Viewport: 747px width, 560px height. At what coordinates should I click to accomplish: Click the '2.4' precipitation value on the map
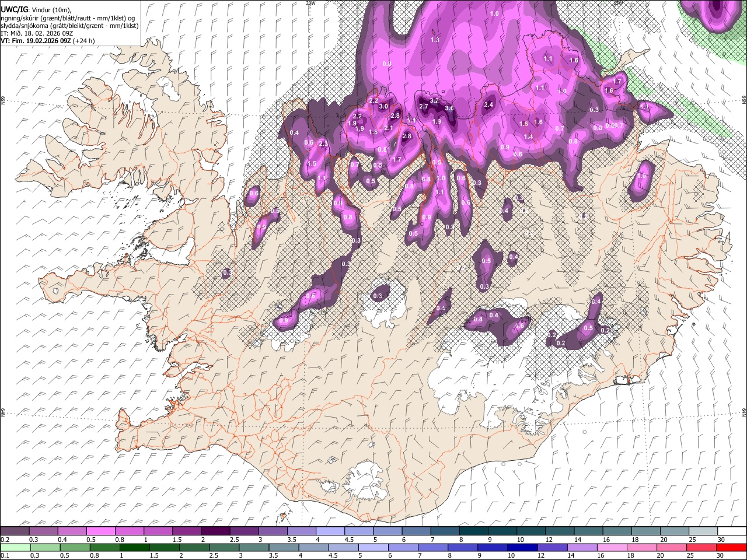tap(489, 105)
